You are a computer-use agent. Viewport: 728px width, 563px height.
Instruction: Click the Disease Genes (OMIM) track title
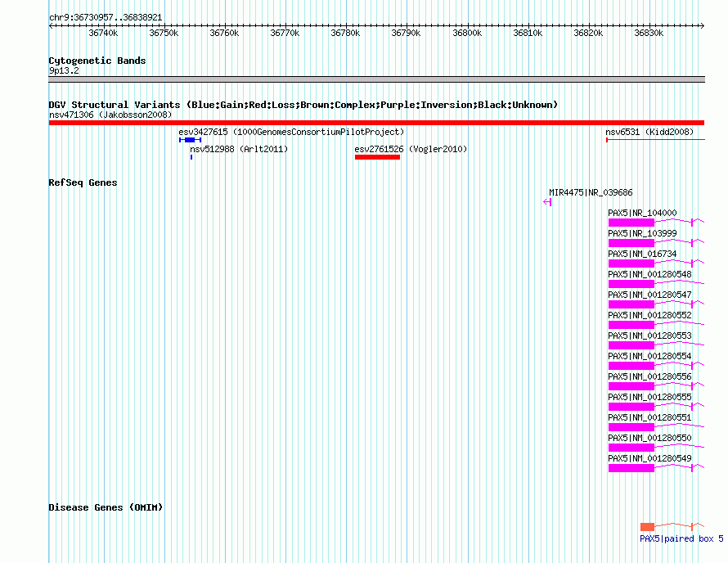[106, 507]
